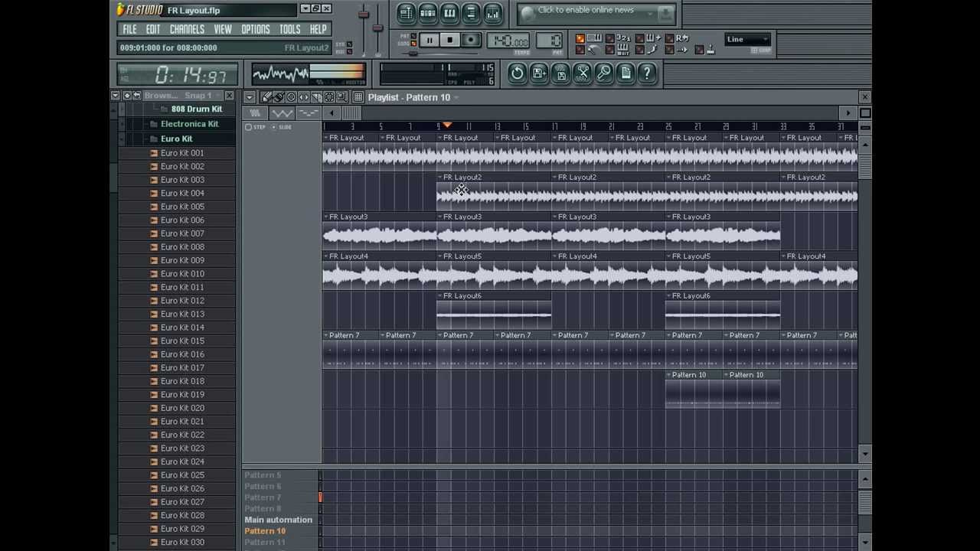Select the delete tool in playlist toolbar
The height and width of the screenshot is (551, 980).
pos(291,97)
